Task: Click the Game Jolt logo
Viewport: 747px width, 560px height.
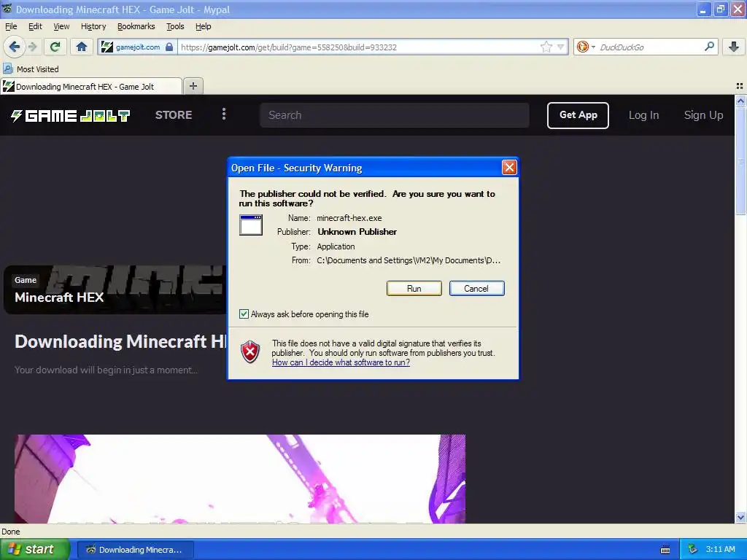Action: pyautogui.click(x=71, y=115)
